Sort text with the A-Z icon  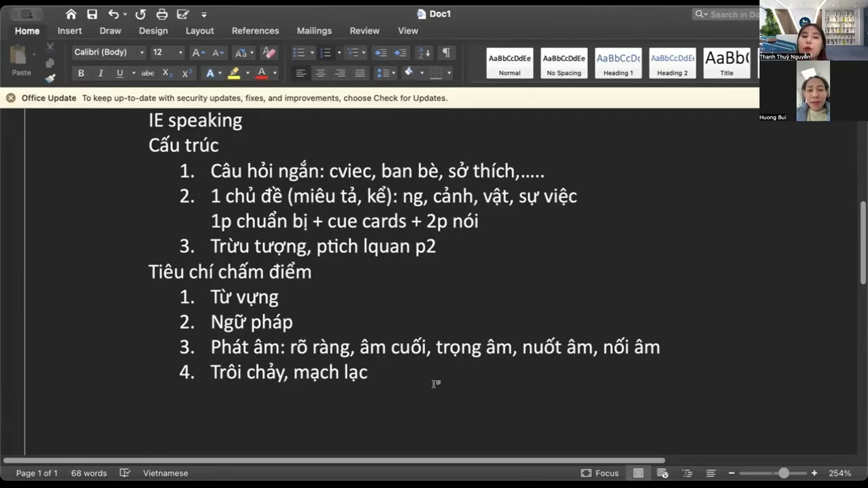pyautogui.click(x=424, y=52)
